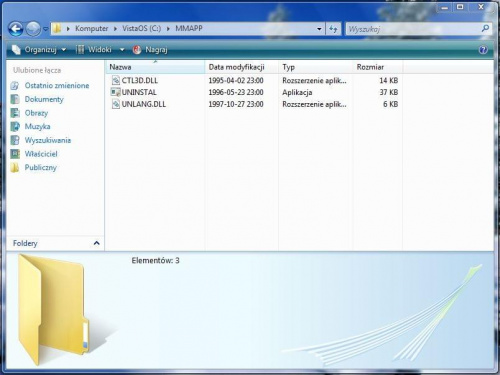500x375 pixels.
Task: Select the CTL3D.DLL file icon
Action: coord(115,80)
